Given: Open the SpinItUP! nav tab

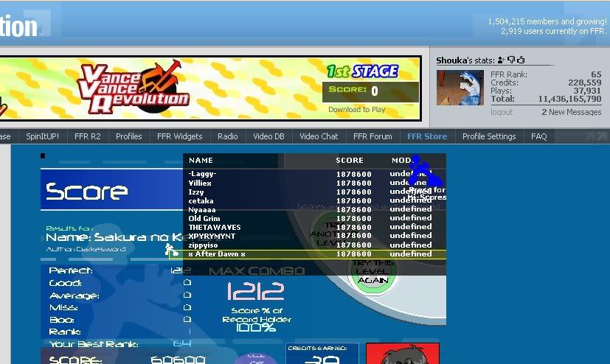Looking at the screenshot, I should pos(42,136).
